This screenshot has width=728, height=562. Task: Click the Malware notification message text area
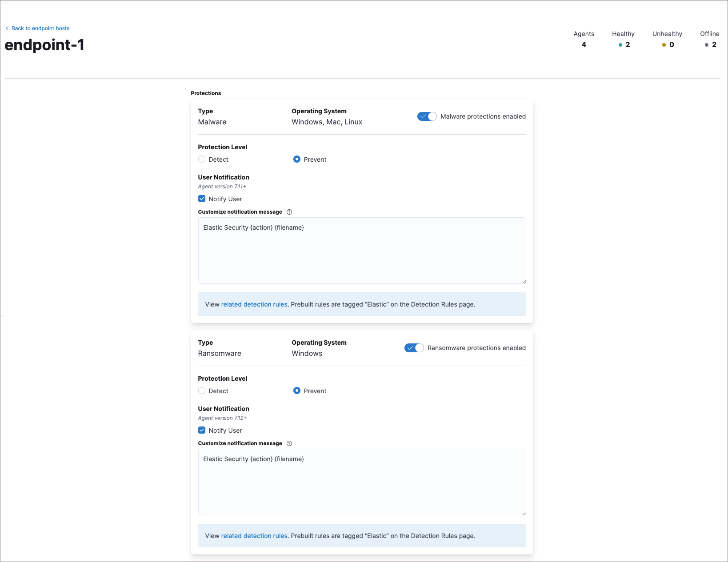coord(362,250)
